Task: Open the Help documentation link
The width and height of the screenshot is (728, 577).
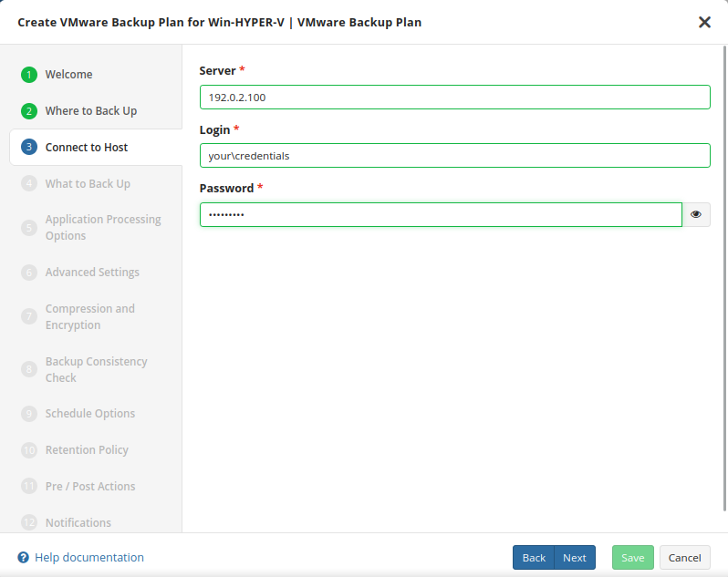Action: tap(88, 558)
